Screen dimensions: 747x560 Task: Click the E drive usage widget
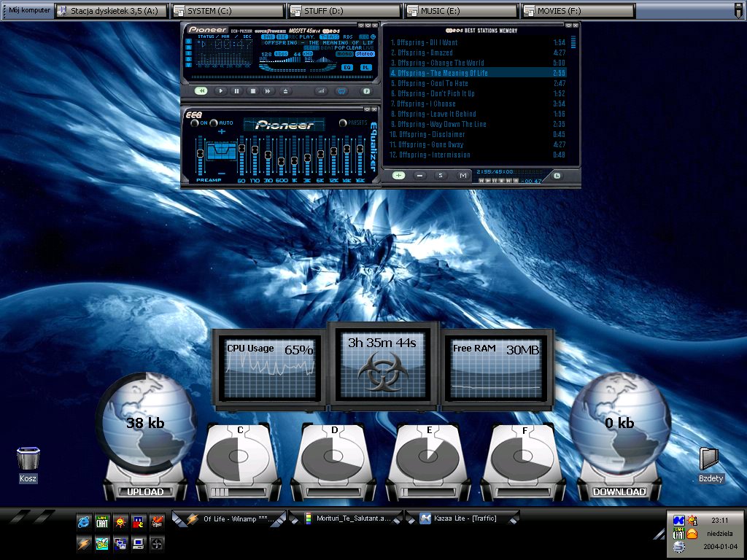(427, 462)
